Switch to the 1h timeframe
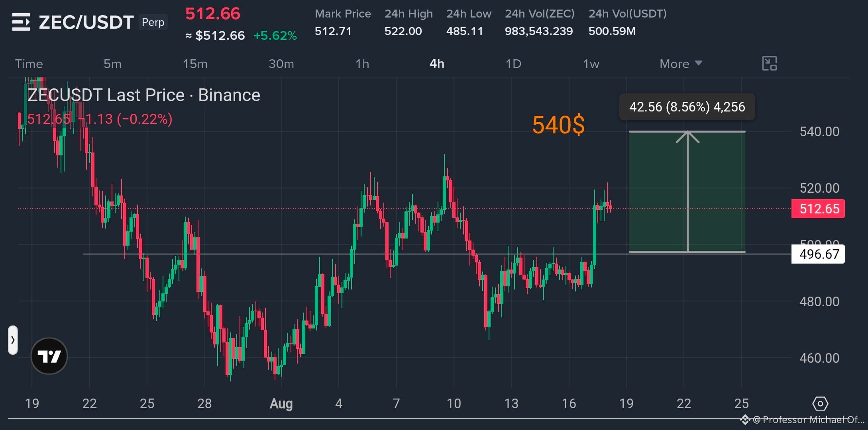The height and width of the screenshot is (430, 868). [x=362, y=64]
